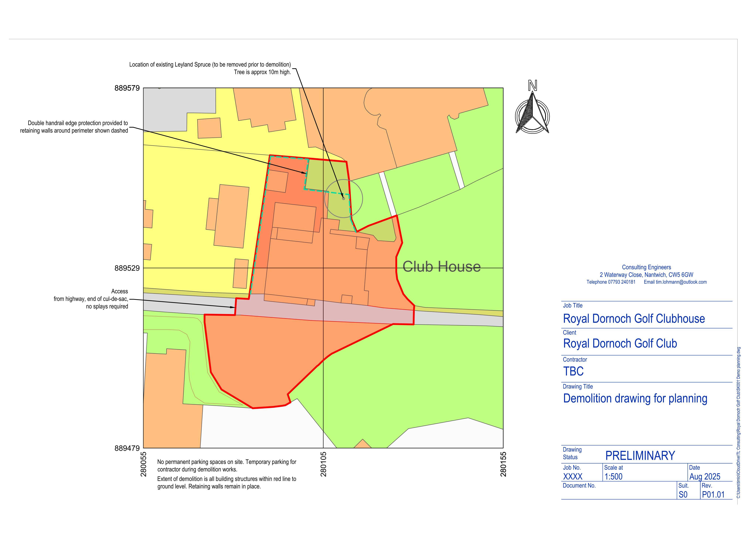This screenshot has height=535, width=756.
Task: Click the 'Tree is approx 10m high' line
Action: (x=262, y=72)
